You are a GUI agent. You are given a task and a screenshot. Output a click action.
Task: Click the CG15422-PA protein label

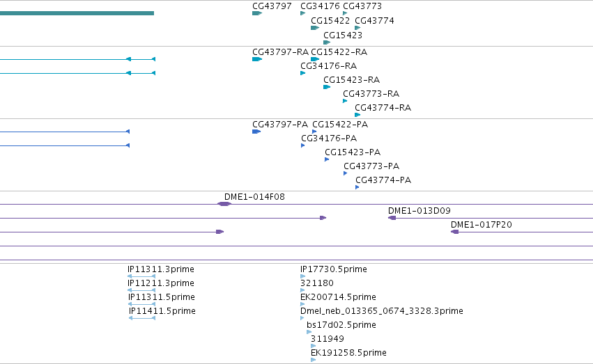pos(340,125)
